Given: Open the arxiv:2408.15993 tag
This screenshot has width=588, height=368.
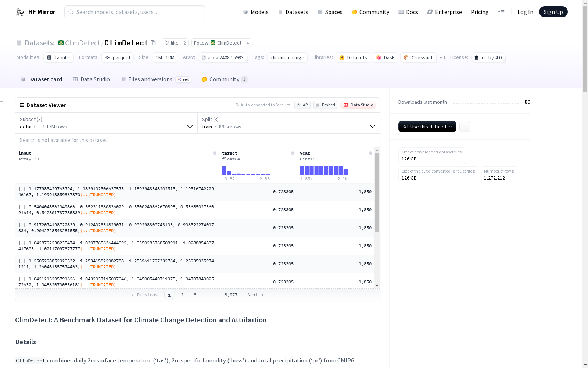Looking at the screenshot, I should (223, 57).
